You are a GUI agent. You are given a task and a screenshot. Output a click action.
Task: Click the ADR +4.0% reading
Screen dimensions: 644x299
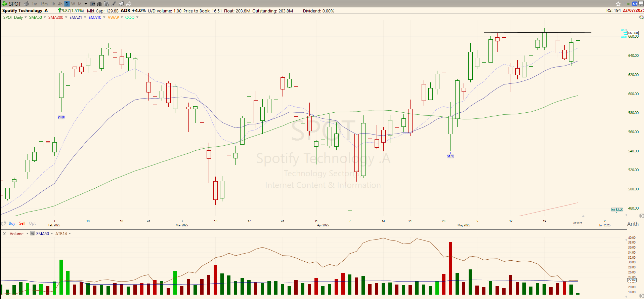[x=133, y=11]
